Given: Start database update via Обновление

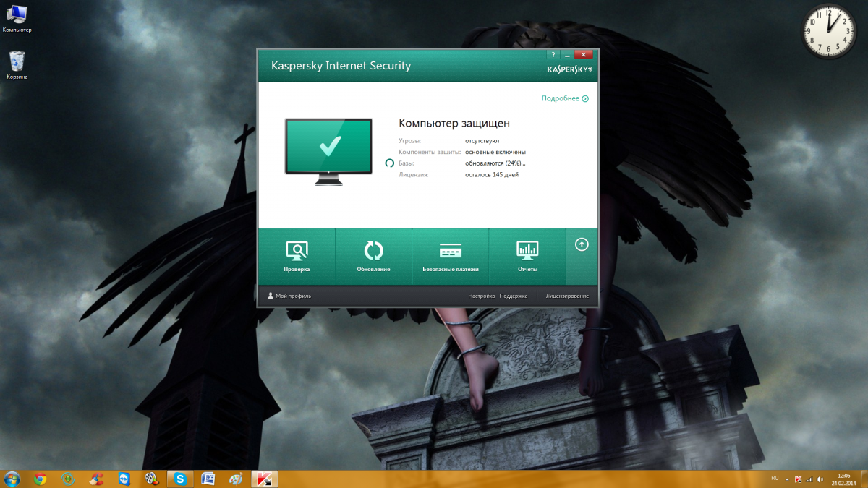Looking at the screenshot, I should point(373,257).
